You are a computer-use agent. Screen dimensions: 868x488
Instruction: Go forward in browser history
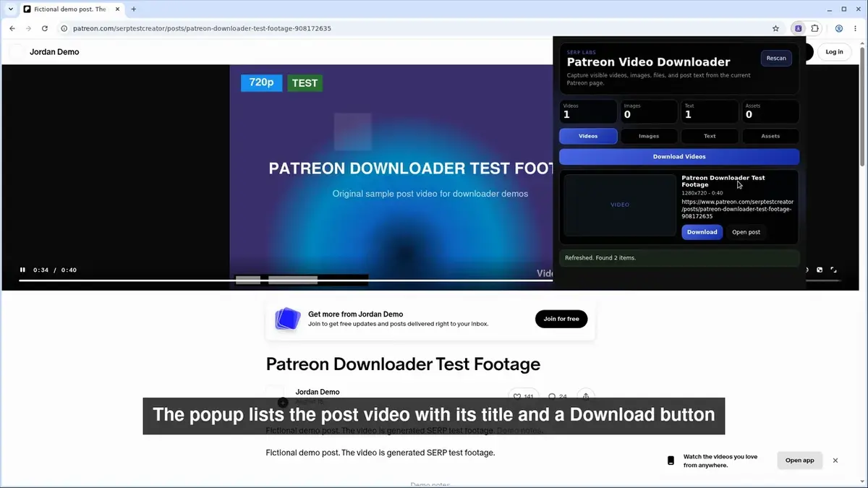click(x=28, y=28)
